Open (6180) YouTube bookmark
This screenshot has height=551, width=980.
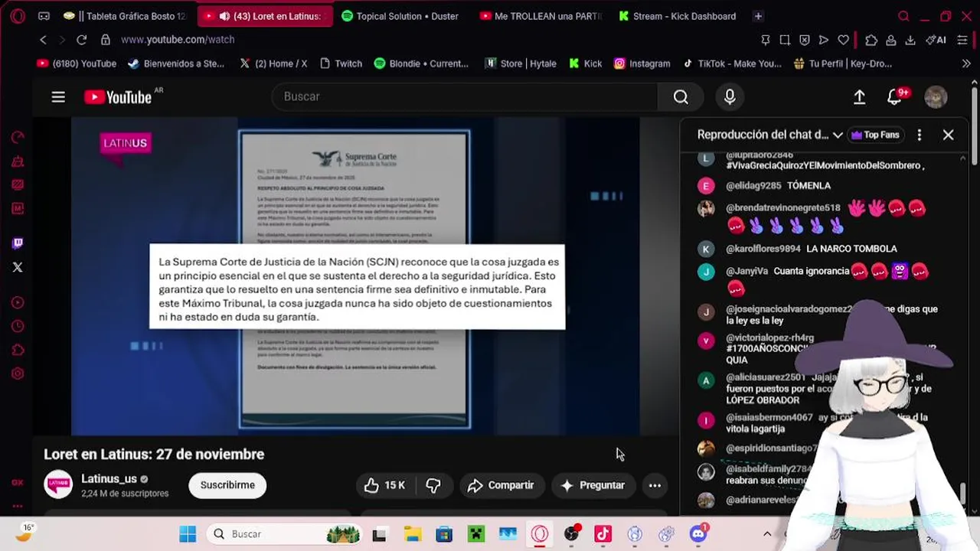click(x=77, y=64)
